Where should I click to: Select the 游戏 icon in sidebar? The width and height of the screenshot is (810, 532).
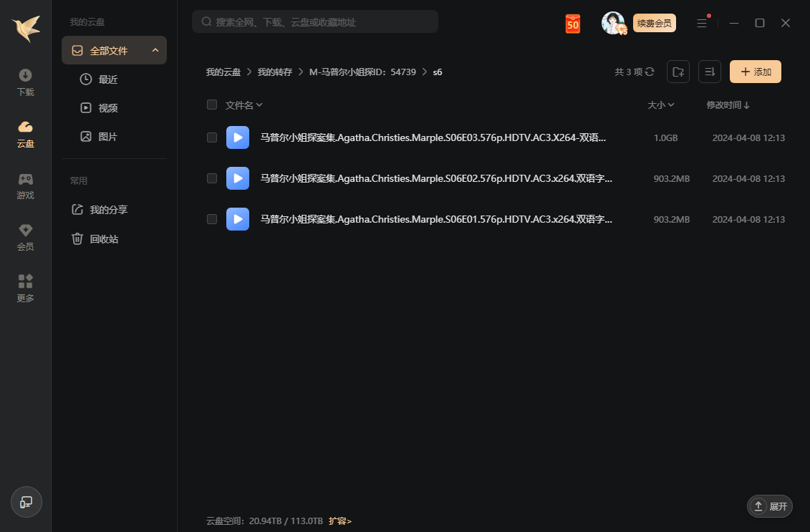tap(25, 185)
